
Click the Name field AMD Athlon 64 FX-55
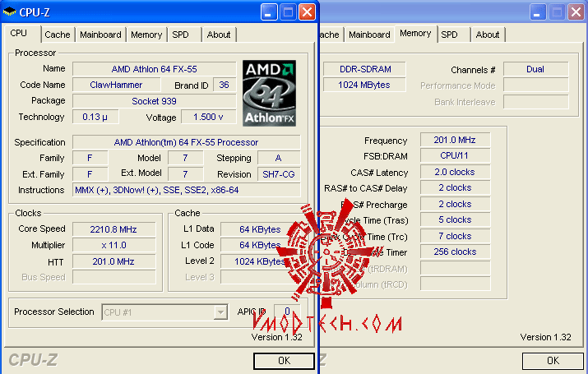tap(154, 69)
